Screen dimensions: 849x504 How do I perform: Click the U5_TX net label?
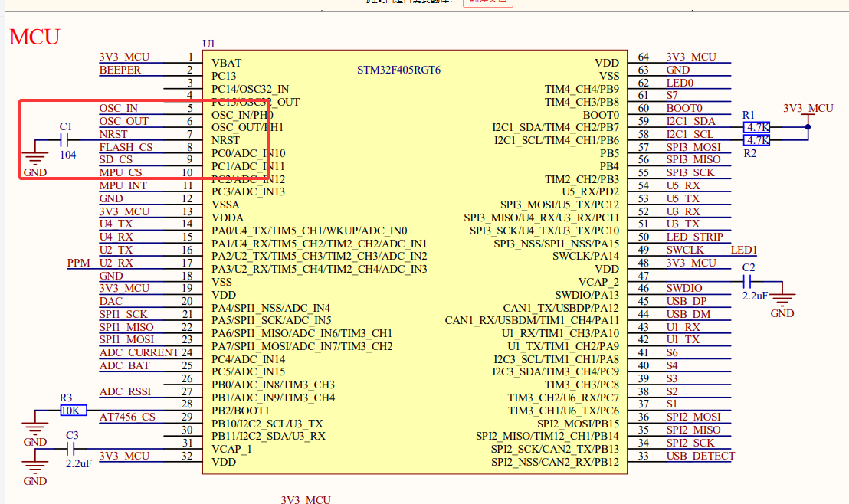click(683, 198)
